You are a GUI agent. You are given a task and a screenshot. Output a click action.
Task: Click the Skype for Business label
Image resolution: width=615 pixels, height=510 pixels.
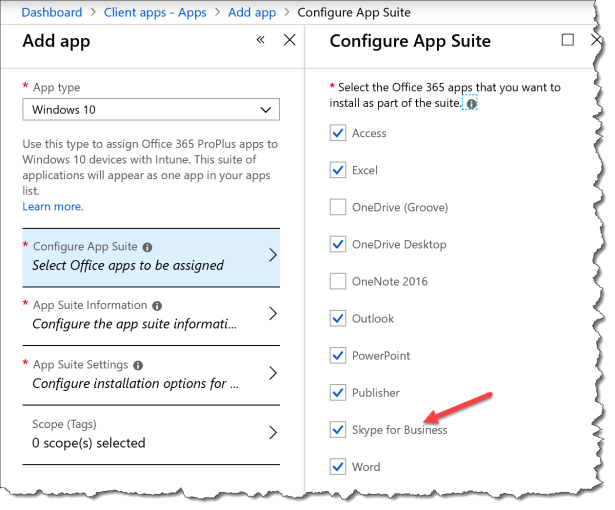tap(400, 430)
